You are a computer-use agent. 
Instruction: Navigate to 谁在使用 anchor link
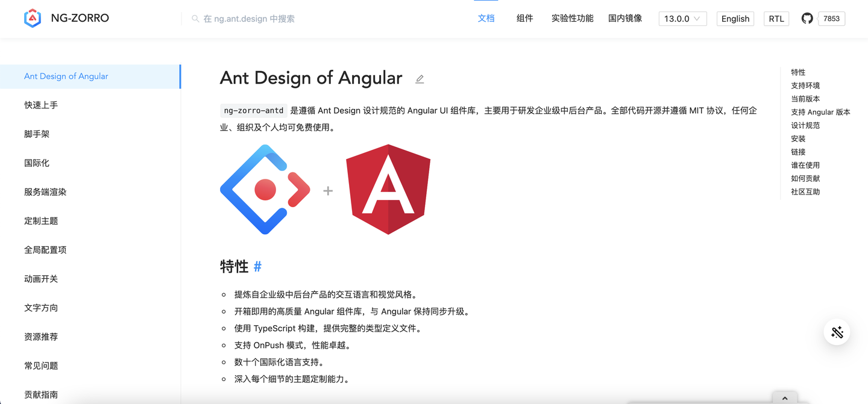tap(805, 165)
